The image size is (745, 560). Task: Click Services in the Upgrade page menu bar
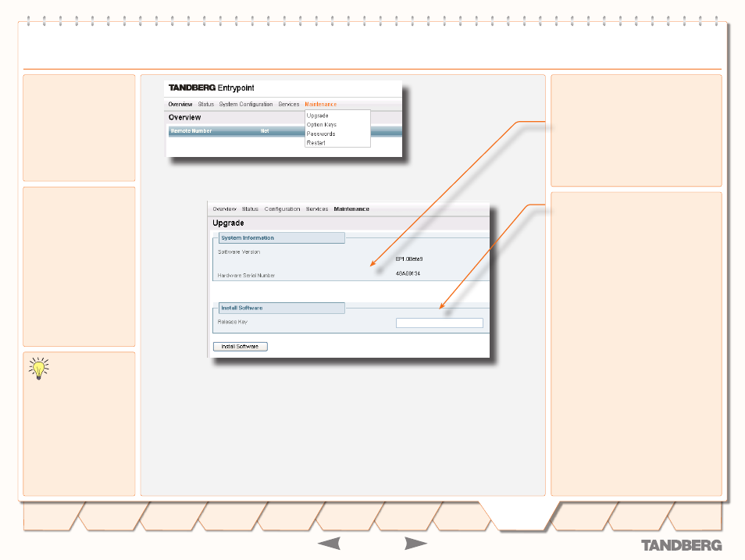point(317,209)
